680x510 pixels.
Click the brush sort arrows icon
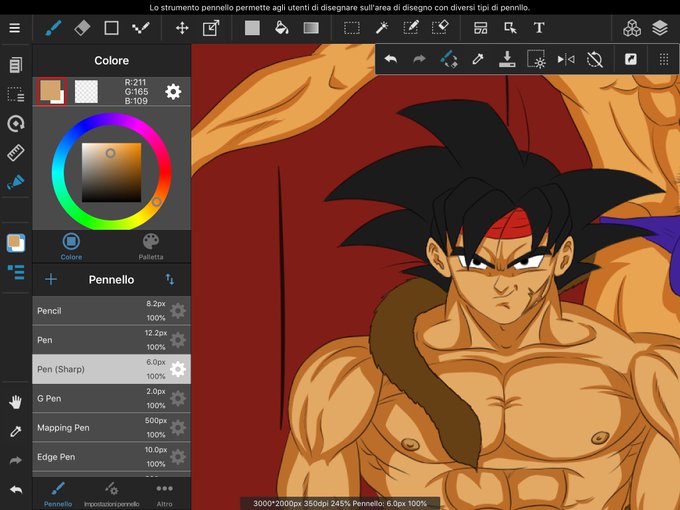pos(170,279)
